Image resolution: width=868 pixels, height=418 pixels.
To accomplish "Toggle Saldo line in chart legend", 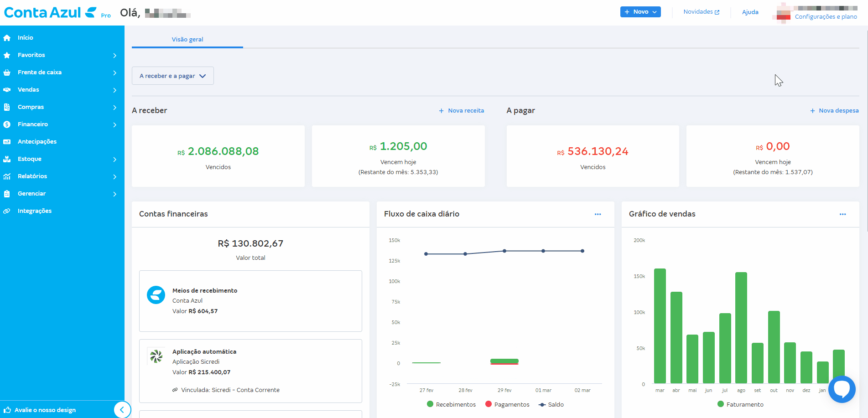I will coord(551,404).
